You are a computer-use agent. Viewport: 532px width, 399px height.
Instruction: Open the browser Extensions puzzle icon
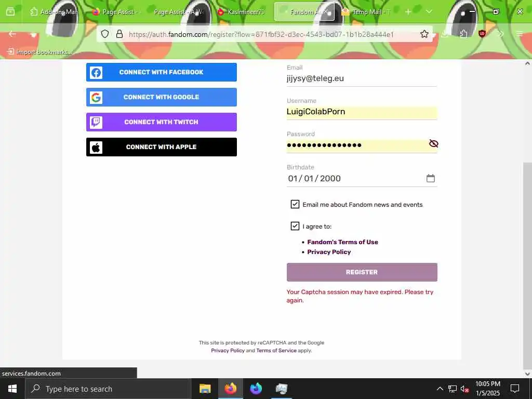[x=463, y=34]
